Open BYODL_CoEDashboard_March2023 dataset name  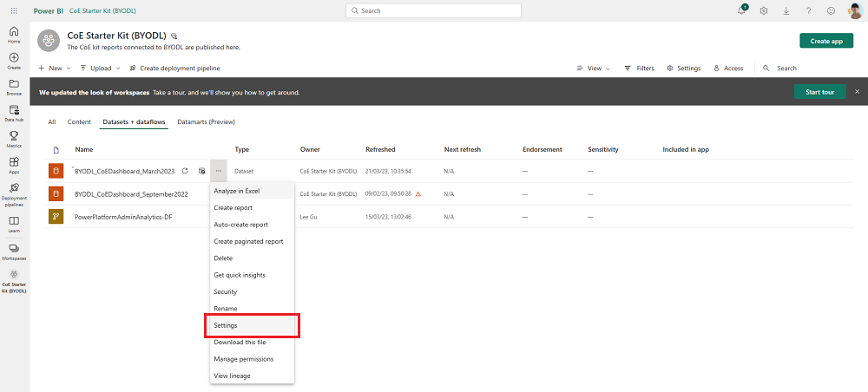coord(124,172)
